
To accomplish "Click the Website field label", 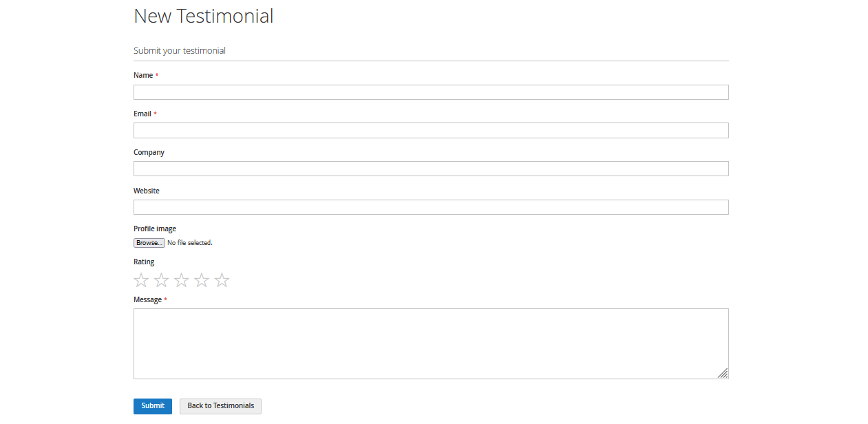I will (147, 191).
